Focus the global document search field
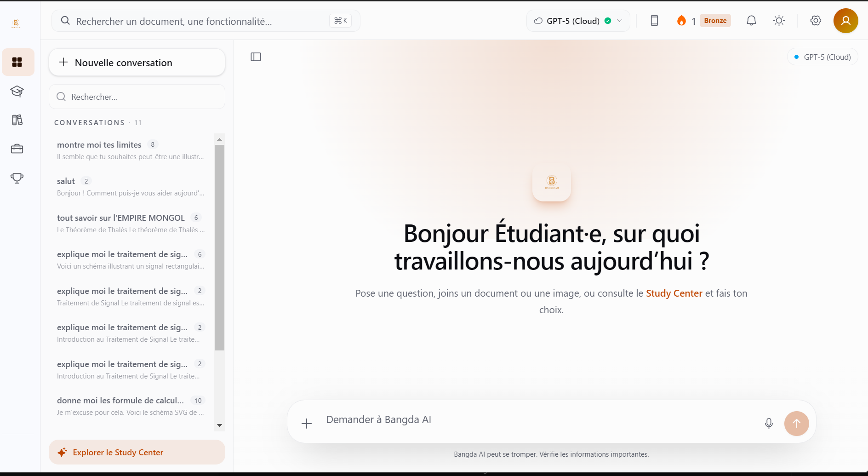 (x=206, y=21)
